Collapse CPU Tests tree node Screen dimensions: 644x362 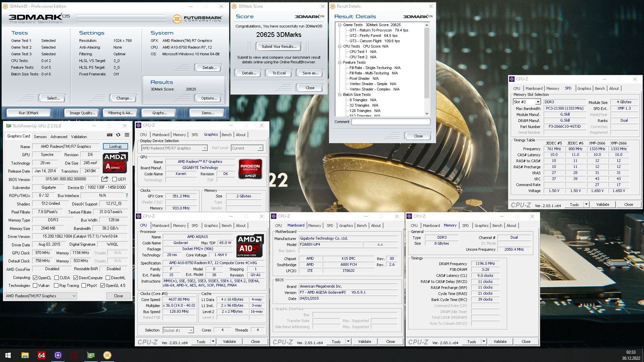pos(339,46)
